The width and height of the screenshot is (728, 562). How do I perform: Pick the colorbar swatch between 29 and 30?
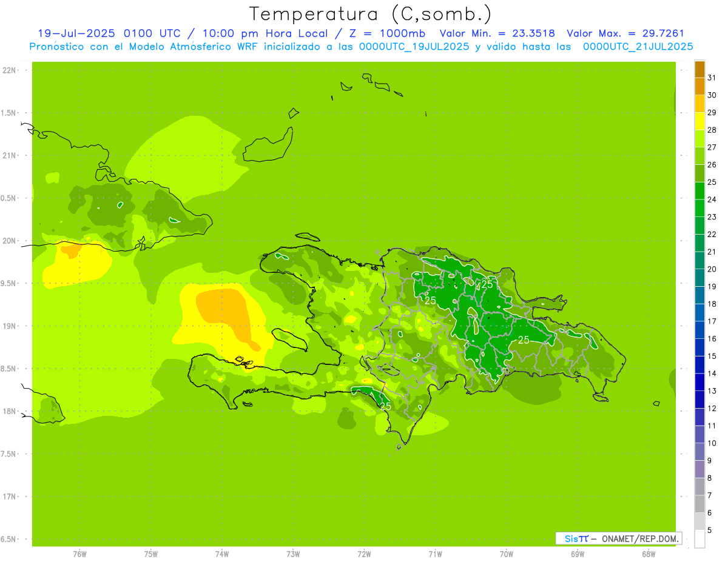point(700,104)
